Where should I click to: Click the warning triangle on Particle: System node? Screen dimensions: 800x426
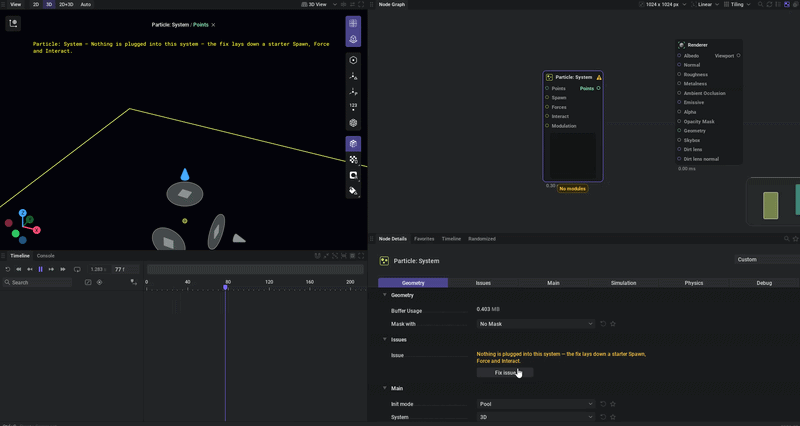[x=599, y=78]
